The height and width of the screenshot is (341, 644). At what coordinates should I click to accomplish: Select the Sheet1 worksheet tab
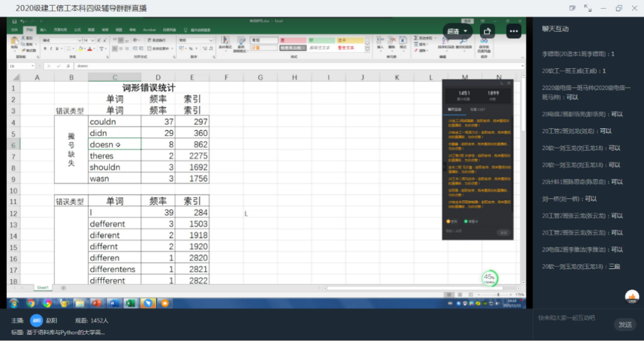point(43,288)
